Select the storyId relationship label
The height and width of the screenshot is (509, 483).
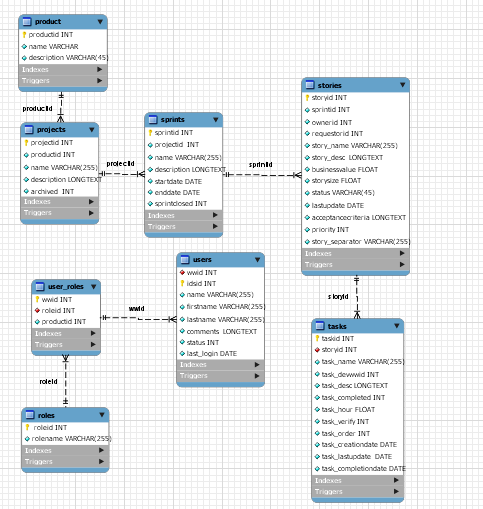(x=338, y=296)
